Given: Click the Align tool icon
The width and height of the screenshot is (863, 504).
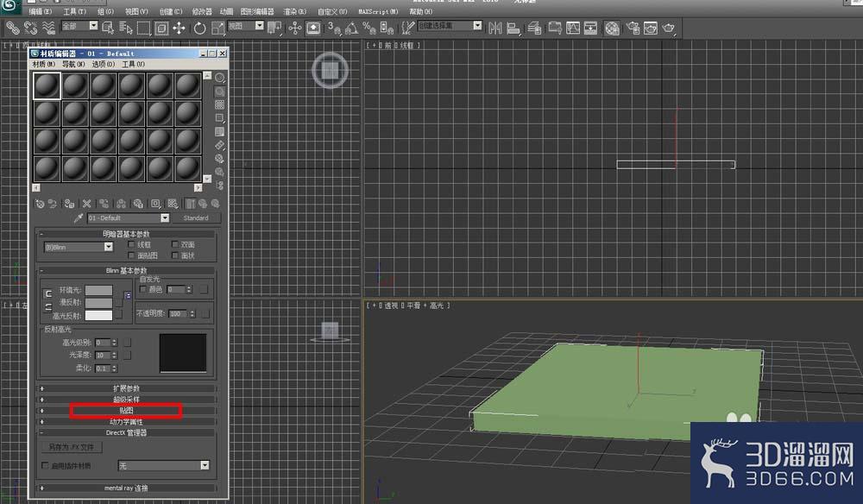Looking at the screenshot, I should pyautogui.click(x=513, y=28).
